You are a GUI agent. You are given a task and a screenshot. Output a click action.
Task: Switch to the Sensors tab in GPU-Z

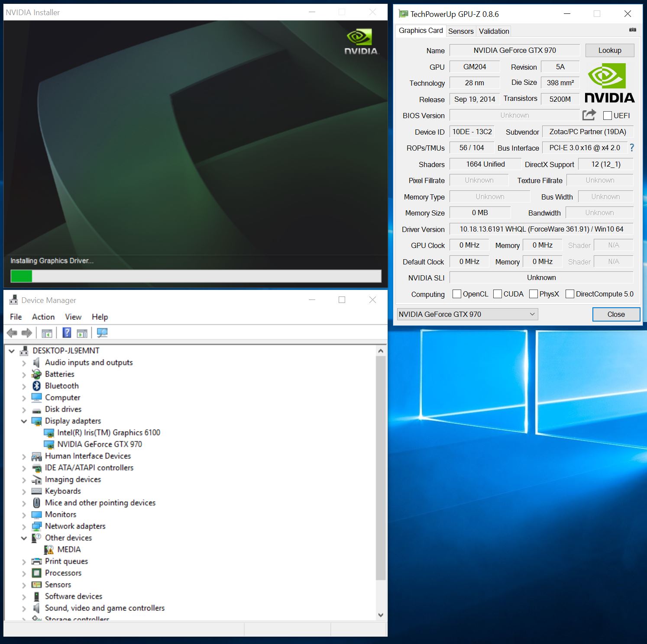click(461, 31)
